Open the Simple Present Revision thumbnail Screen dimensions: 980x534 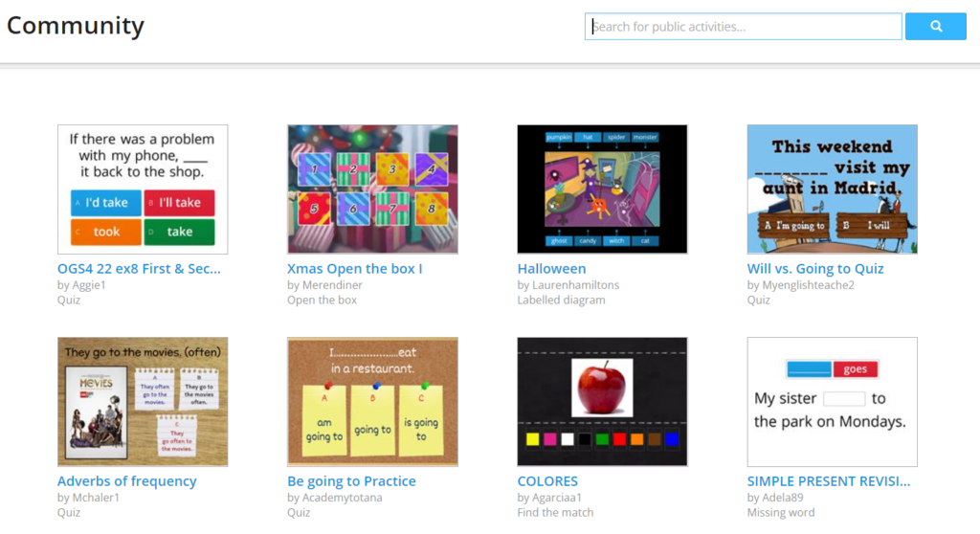click(832, 401)
